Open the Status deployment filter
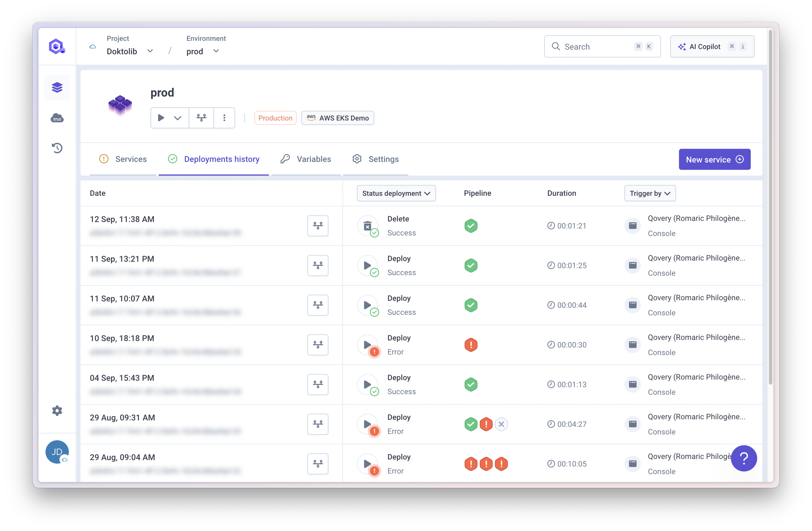The height and width of the screenshot is (531, 812). point(396,193)
